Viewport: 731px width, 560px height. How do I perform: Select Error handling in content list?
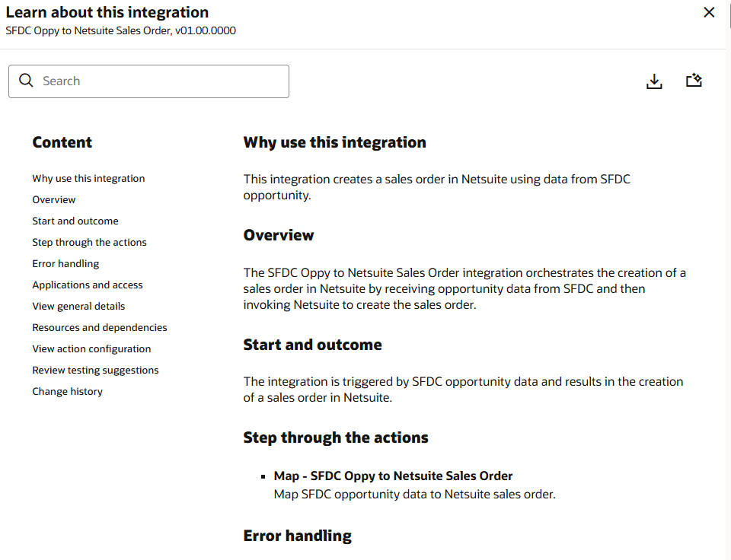coord(65,263)
